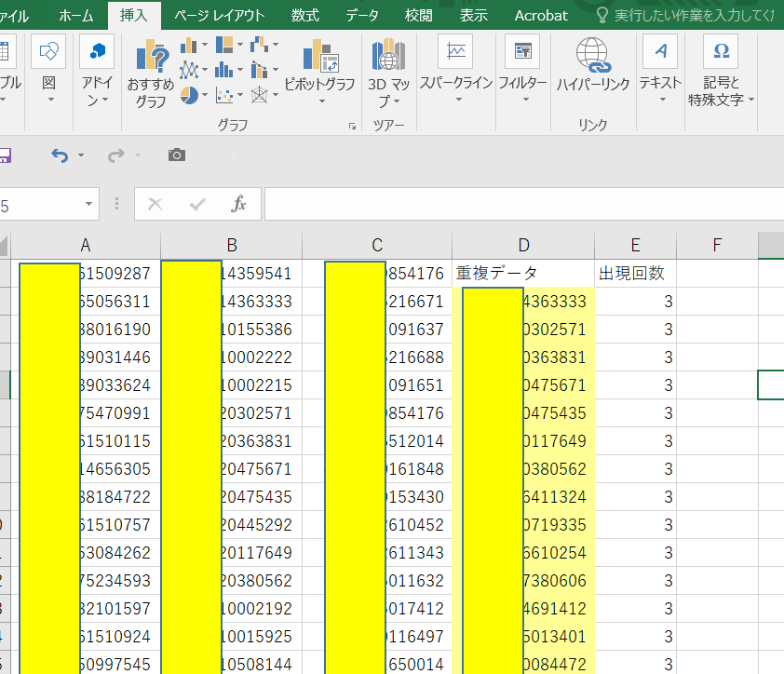
Task: Open the アドイン add-ins button
Action: (97, 70)
